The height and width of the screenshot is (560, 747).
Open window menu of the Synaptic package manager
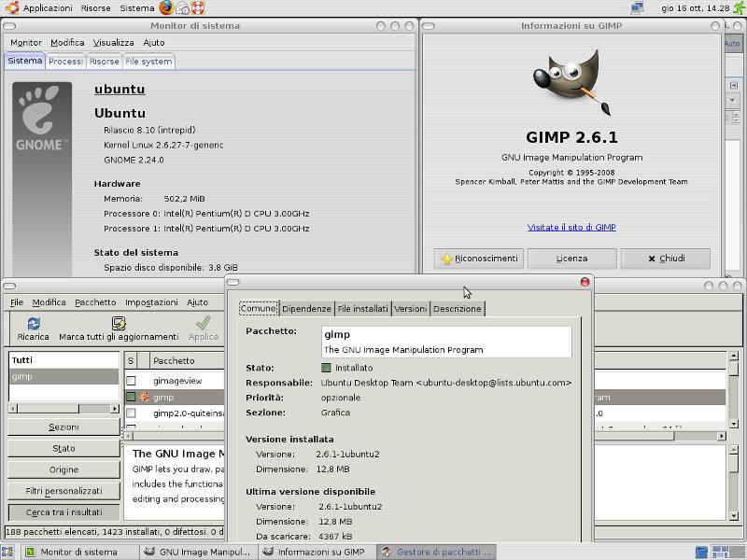coord(9,286)
